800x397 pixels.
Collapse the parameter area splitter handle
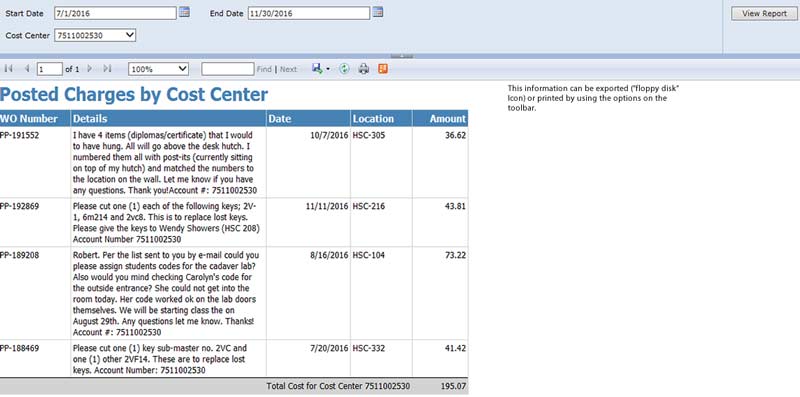[x=402, y=56]
